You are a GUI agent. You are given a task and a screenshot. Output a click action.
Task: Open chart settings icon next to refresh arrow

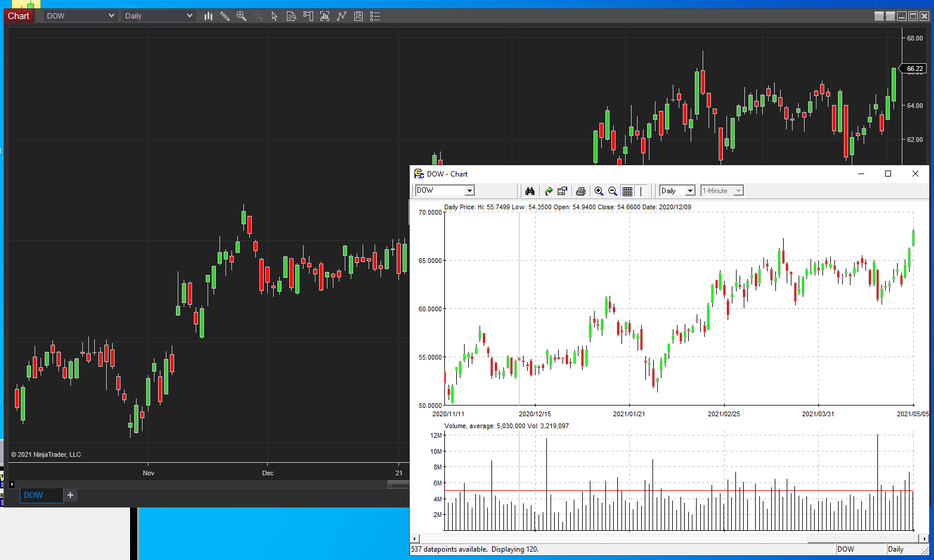point(562,191)
